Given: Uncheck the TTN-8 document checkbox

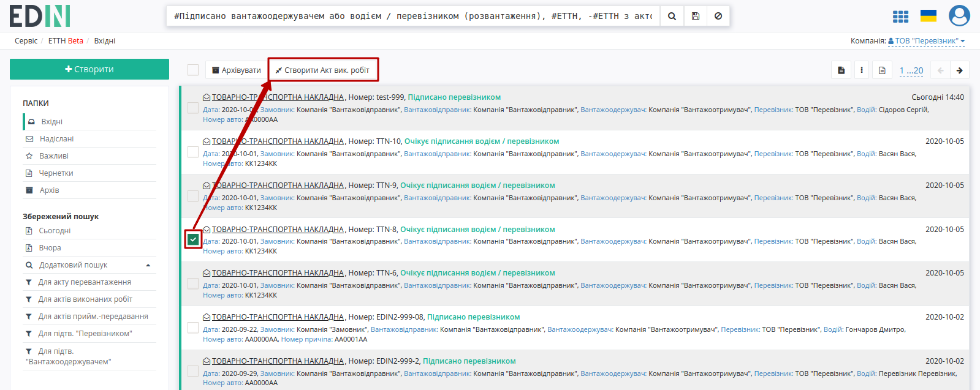Looking at the screenshot, I should coord(193,239).
